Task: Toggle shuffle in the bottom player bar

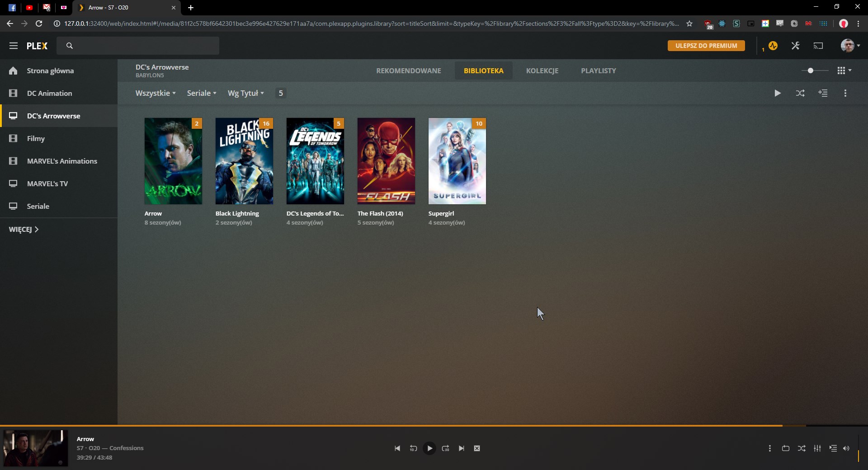Action: (802, 448)
